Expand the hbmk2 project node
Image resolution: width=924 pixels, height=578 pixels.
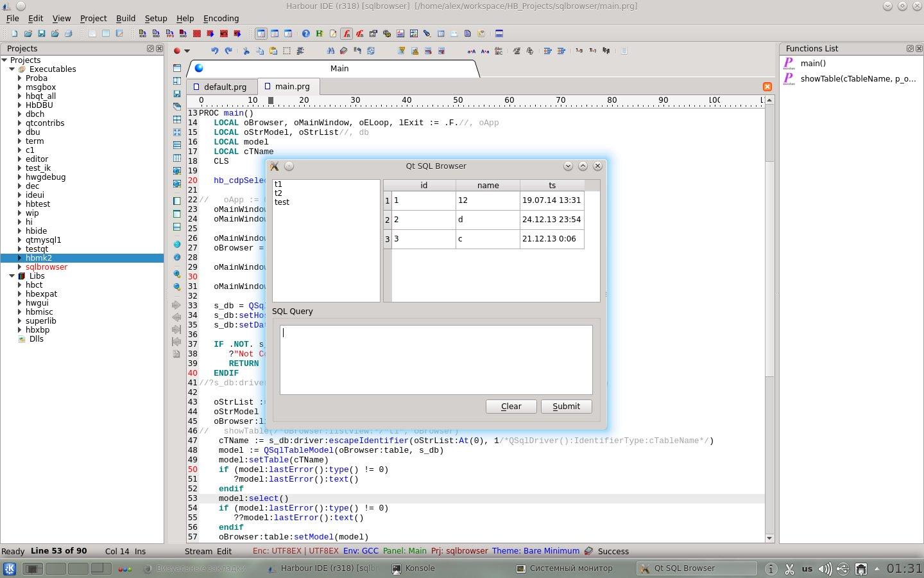tap(20, 258)
